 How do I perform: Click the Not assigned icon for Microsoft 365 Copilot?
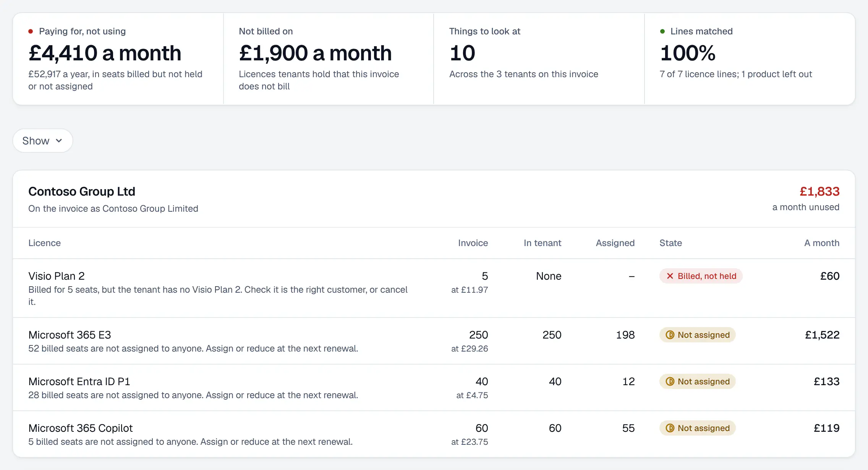point(670,428)
